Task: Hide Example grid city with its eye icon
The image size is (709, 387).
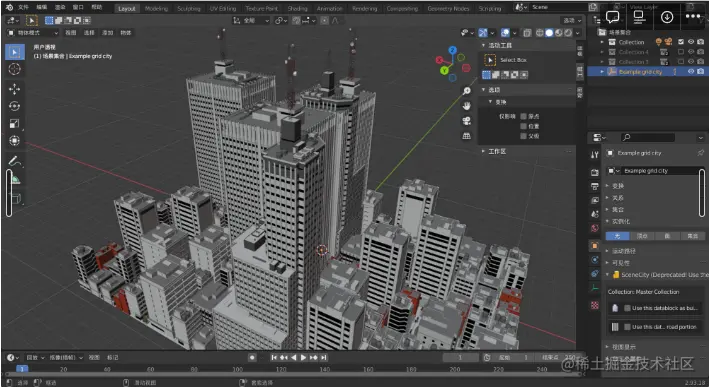Action: coord(691,71)
